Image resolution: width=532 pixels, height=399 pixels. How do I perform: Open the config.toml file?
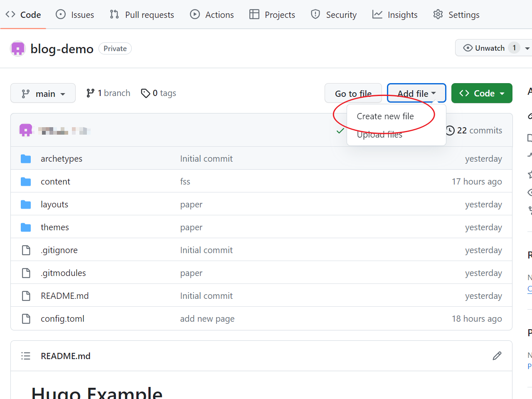(62, 319)
